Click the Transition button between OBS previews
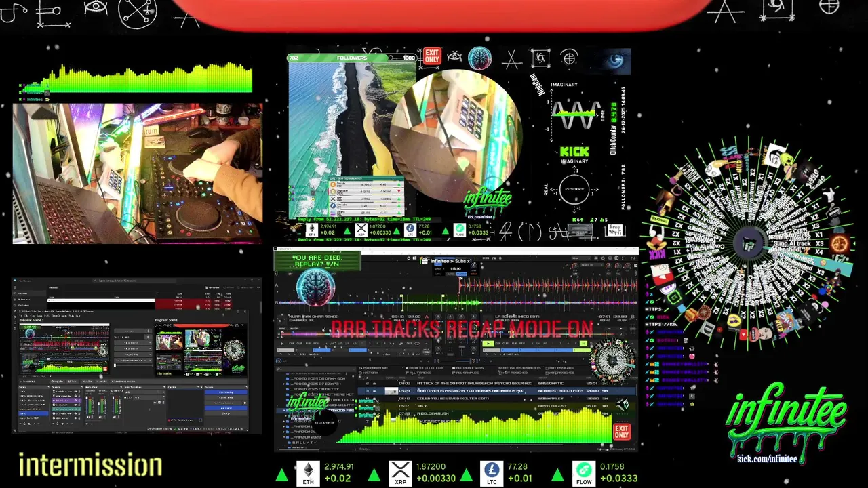 click(129, 331)
